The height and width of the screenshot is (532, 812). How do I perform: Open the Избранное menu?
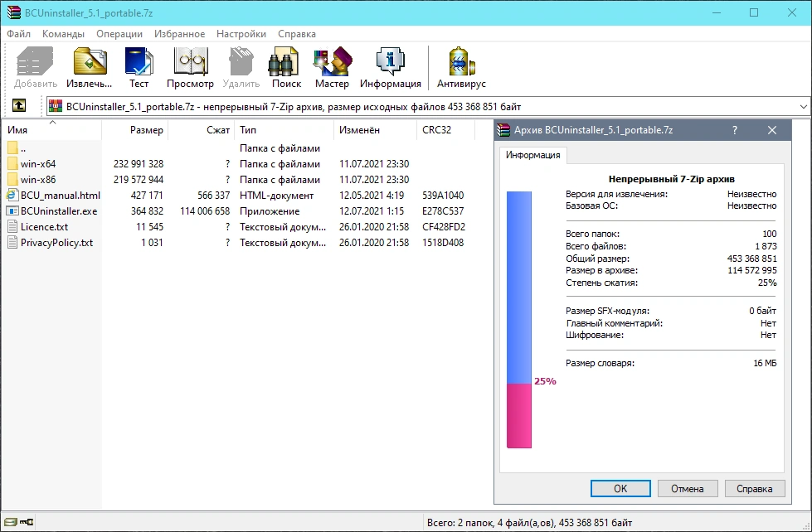point(180,34)
